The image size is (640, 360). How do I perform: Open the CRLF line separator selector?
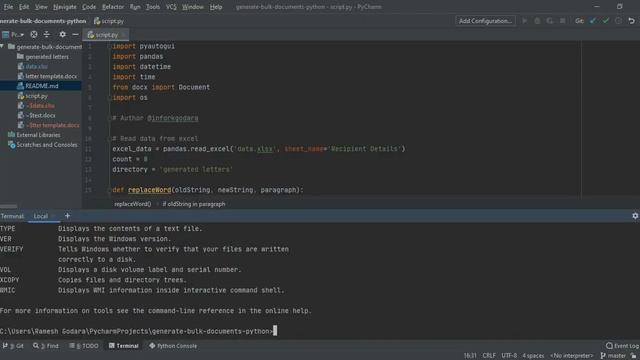[x=489, y=356]
